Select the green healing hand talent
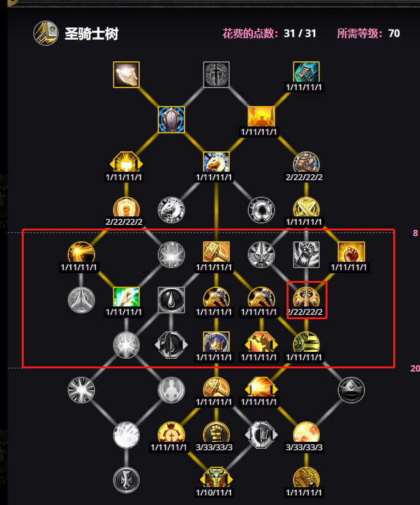The image size is (420, 505). pos(126,298)
